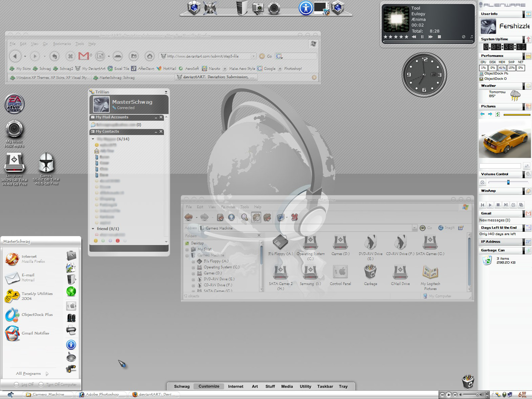Open HotMail bookmark in Firefox
Image resolution: width=532 pixels, height=399 pixels.
(166, 68)
